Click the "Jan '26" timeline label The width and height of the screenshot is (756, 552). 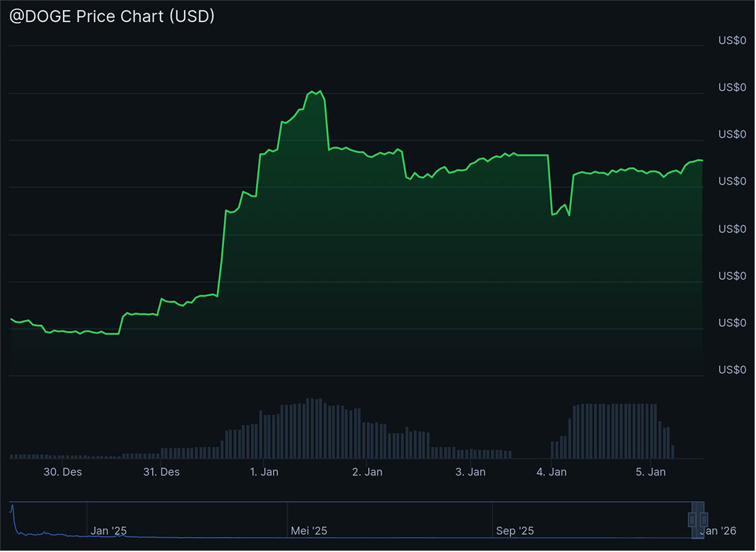coord(718,531)
